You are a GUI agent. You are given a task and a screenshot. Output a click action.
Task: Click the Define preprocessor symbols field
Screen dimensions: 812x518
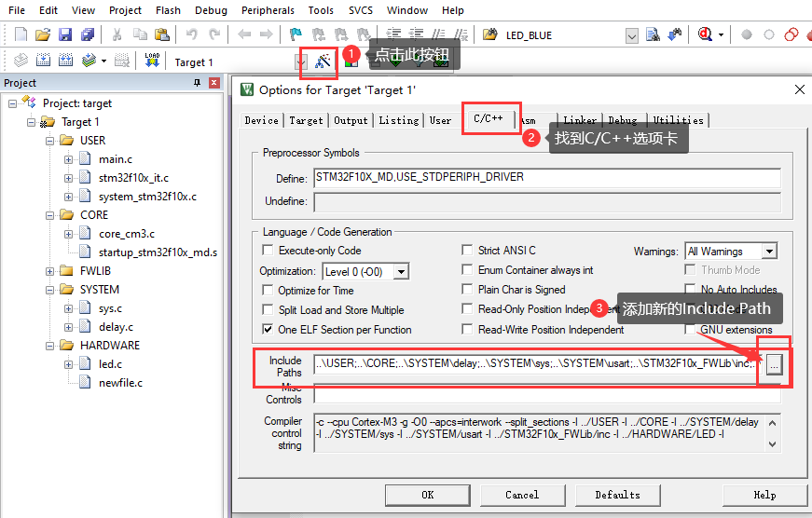pos(547,178)
